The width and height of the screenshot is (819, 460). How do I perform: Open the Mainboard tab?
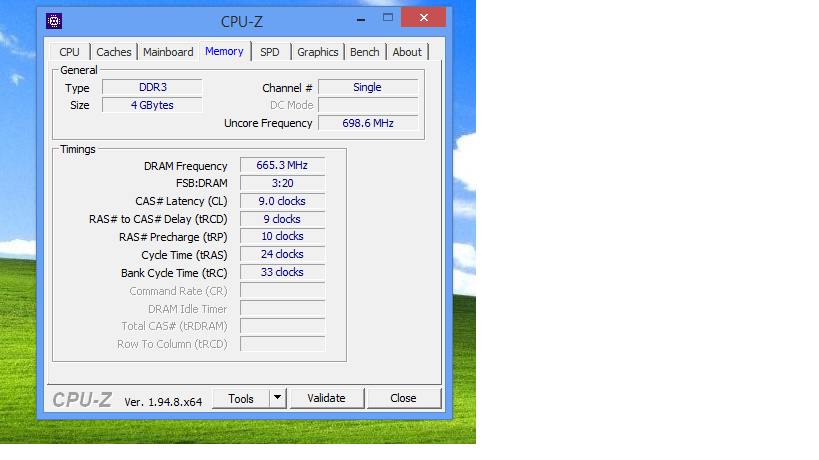point(168,52)
